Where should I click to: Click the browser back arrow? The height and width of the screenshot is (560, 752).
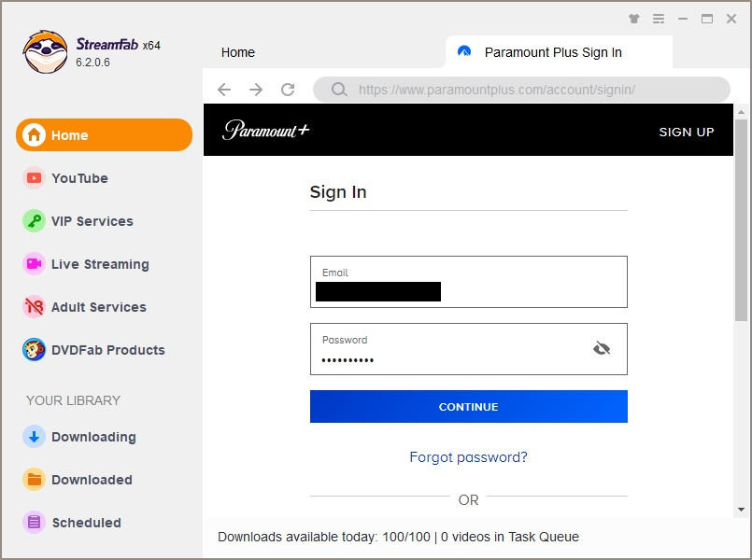click(224, 90)
